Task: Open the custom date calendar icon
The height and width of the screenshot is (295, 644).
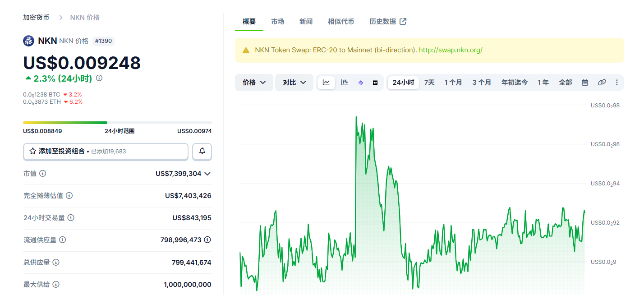Action: [585, 83]
